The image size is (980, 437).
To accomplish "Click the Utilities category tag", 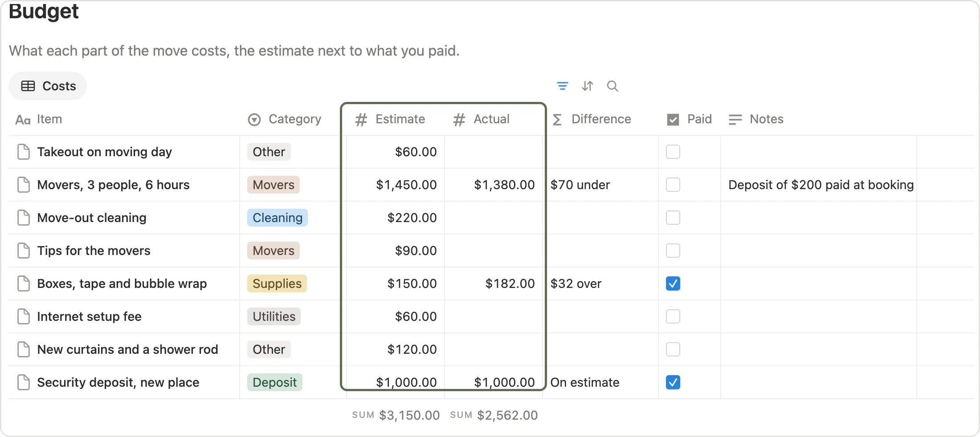I will tap(274, 316).
